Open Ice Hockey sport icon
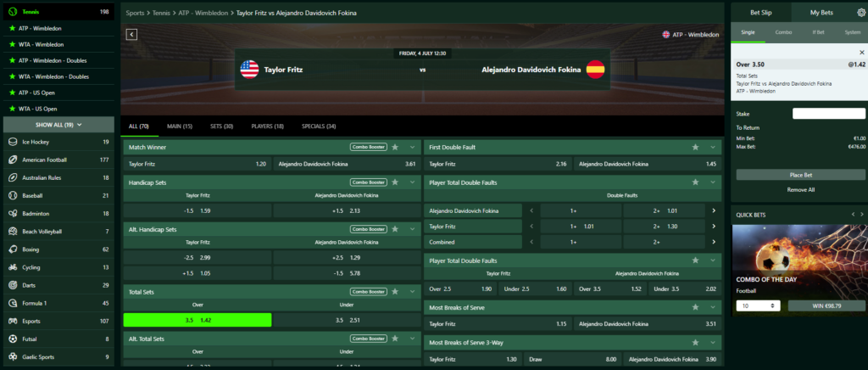868x370 pixels. (13, 142)
